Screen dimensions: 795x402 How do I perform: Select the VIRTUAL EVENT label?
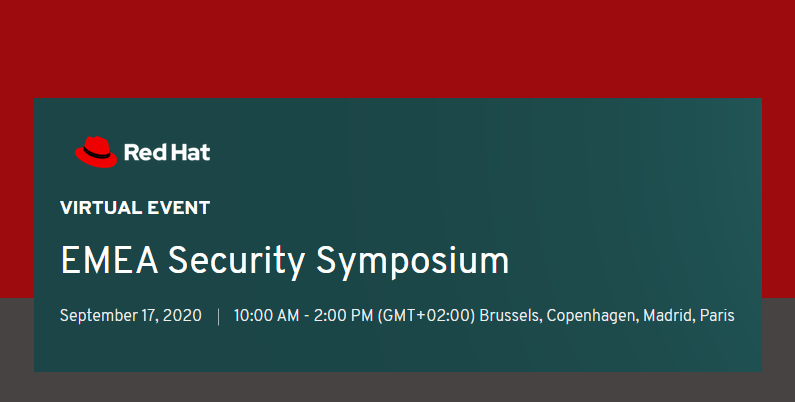tap(135, 208)
